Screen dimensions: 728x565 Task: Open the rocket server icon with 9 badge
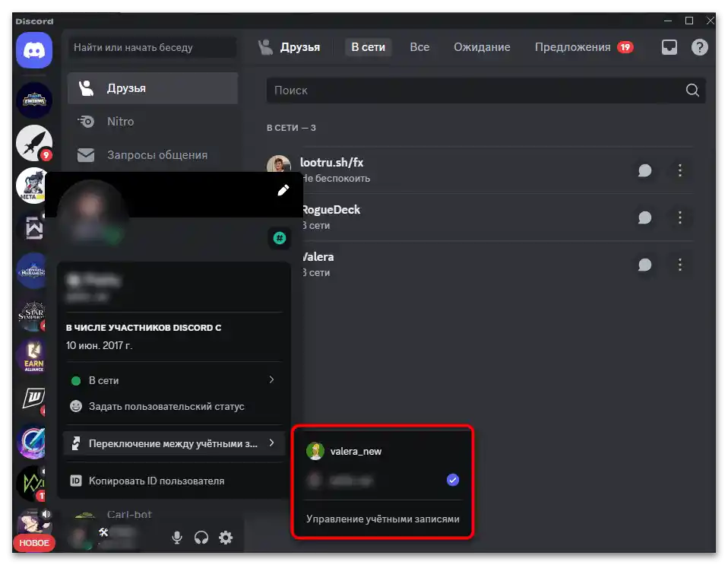[x=34, y=143]
